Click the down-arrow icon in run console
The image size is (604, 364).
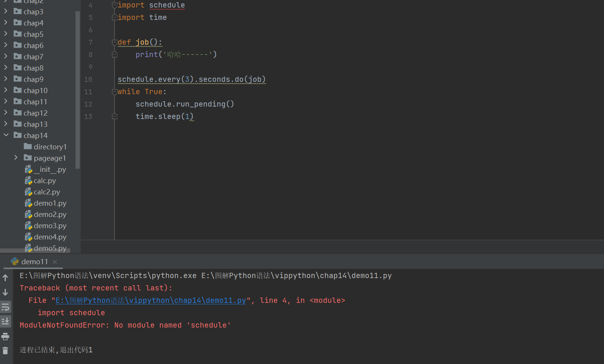click(x=5, y=292)
